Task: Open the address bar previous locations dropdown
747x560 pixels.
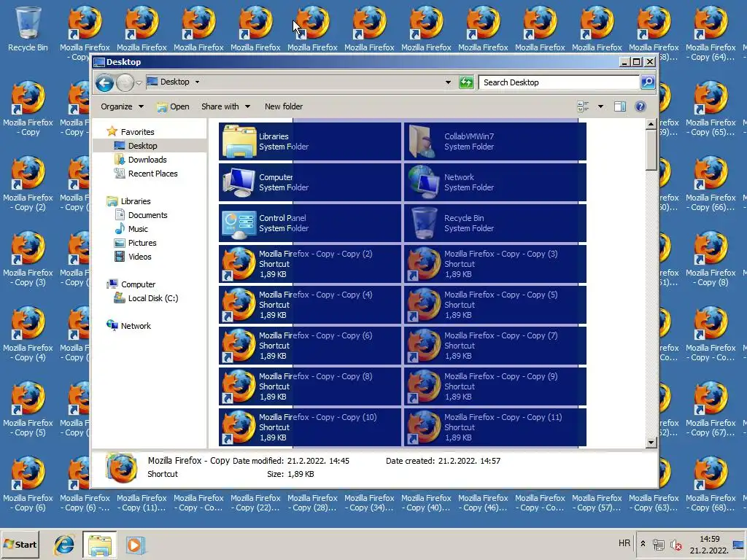Action: [x=448, y=82]
